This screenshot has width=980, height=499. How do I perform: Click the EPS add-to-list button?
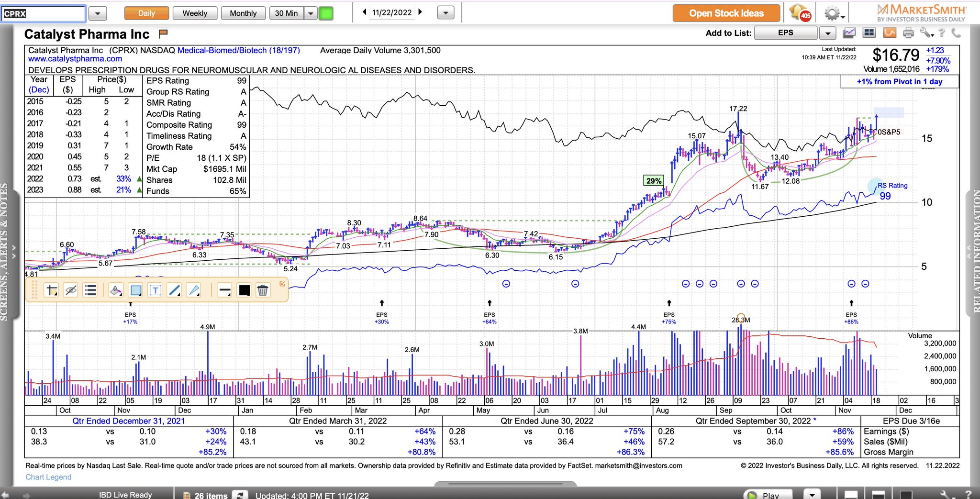tap(786, 33)
